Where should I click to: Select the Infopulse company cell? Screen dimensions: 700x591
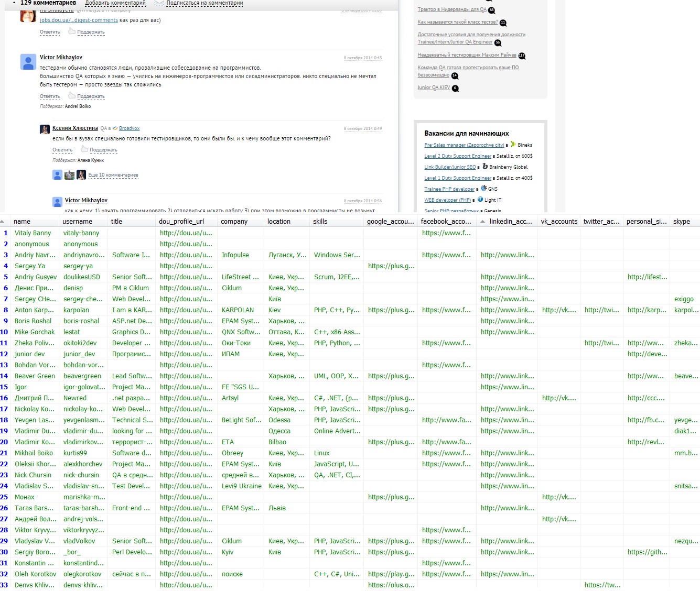(241, 255)
